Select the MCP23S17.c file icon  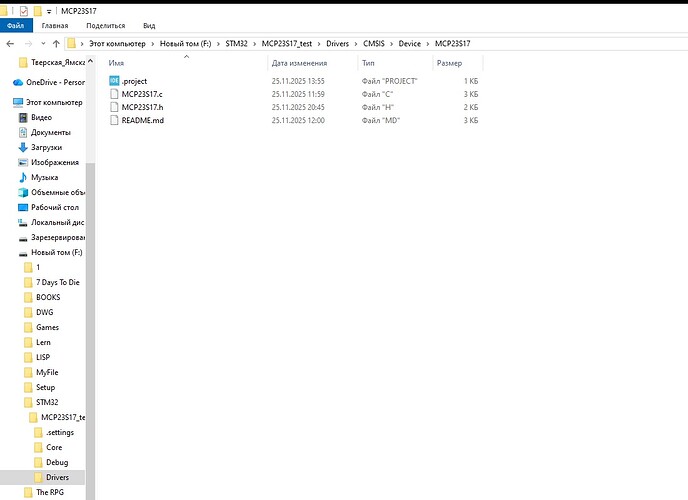[x=114, y=93]
